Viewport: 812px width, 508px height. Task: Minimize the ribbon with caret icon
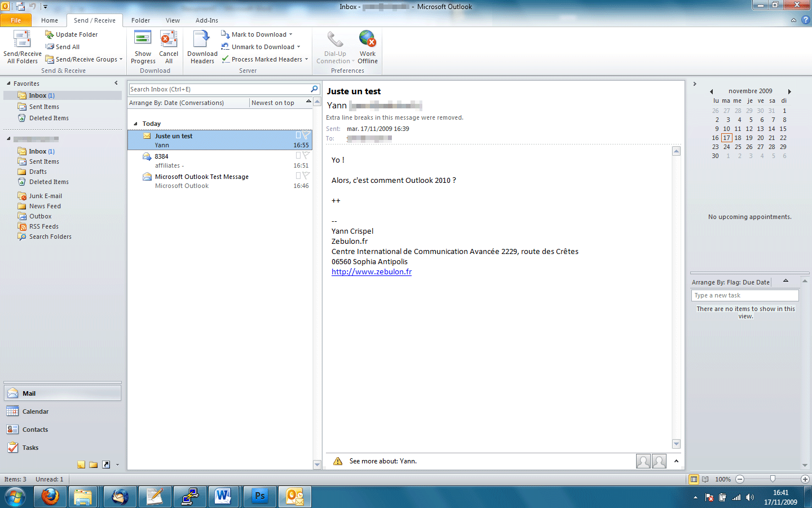tap(793, 20)
